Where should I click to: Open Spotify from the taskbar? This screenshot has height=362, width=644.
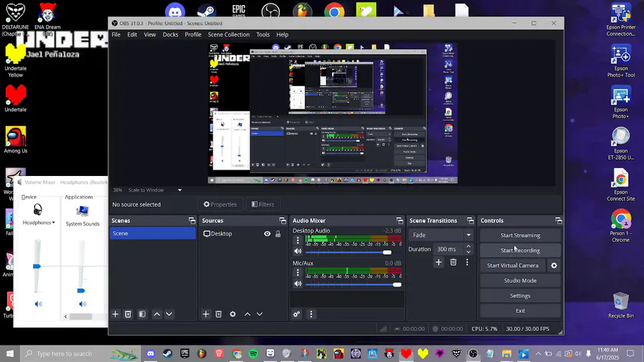pos(253,353)
